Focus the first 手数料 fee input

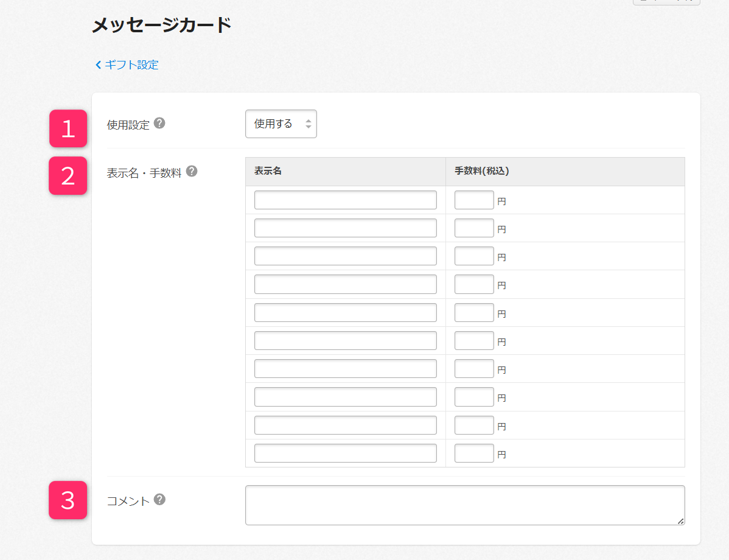tap(474, 200)
